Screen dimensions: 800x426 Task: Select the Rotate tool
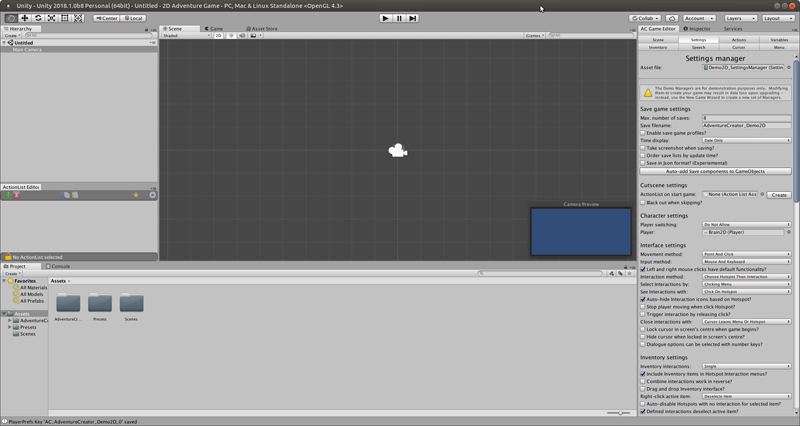(x=38, y=18)
